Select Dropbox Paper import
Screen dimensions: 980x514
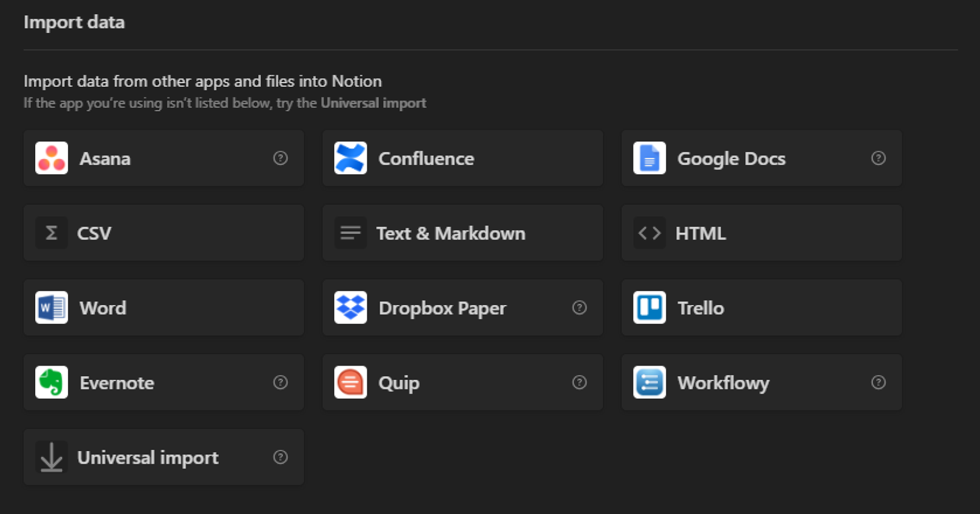(463, 308)
